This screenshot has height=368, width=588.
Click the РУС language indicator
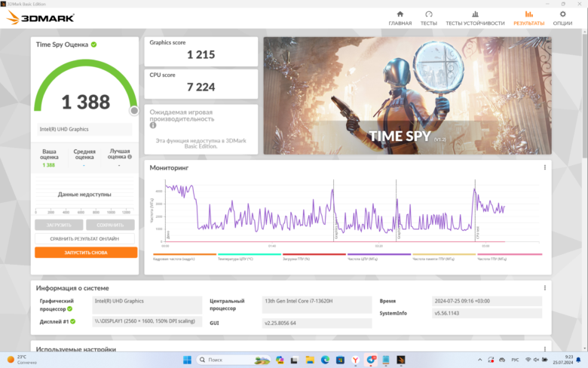515,360
